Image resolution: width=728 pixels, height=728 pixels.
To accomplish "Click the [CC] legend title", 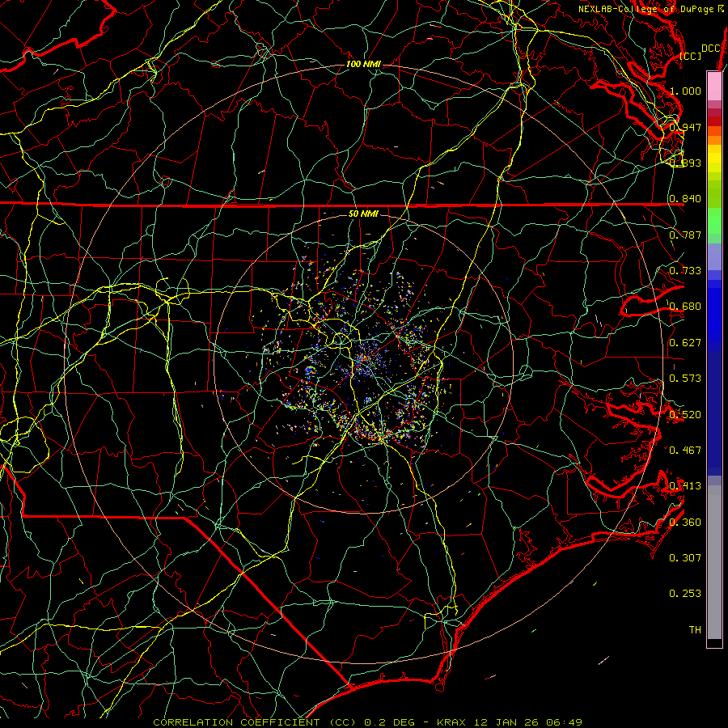I will (691, 56).
